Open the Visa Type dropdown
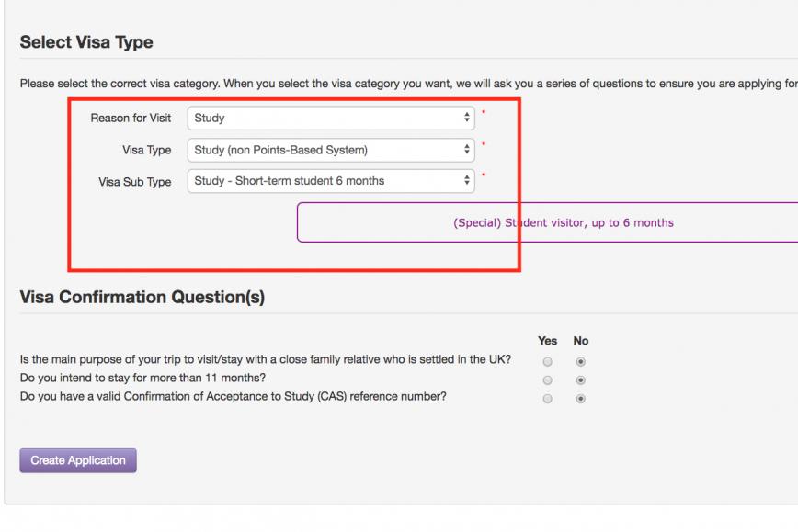Image resolution: width=798 pixels, height=532 pixels. (x=331, y=150)
